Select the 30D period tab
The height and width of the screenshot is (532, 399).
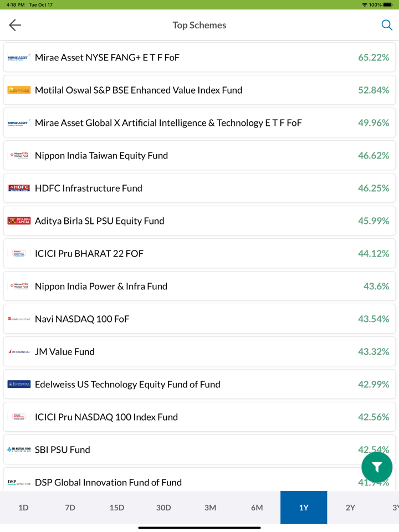coord(163,508)
